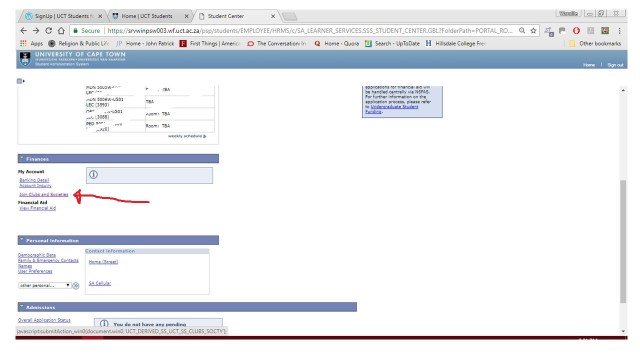This screenshot has width=640, height=360.
Task: Open a new browser tab
Action: click(290, 16)
